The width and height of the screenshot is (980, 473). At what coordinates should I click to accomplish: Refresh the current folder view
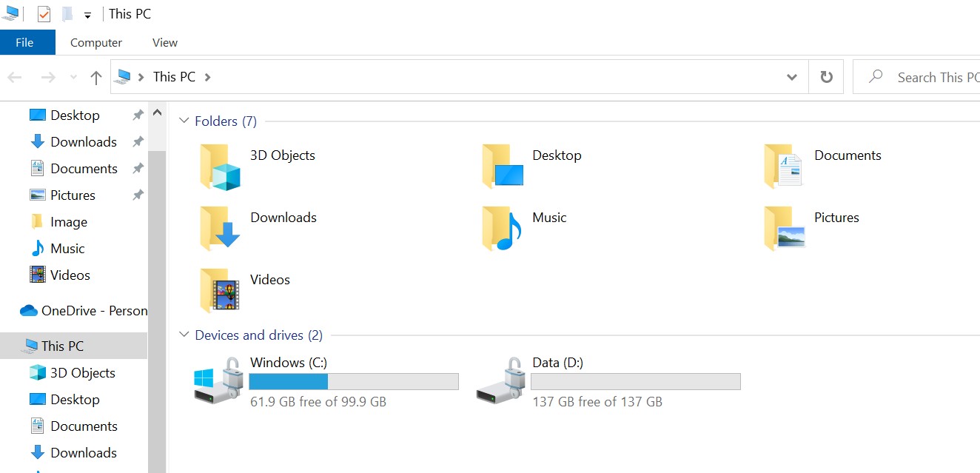pyautogui.click(x=826, y=76)
